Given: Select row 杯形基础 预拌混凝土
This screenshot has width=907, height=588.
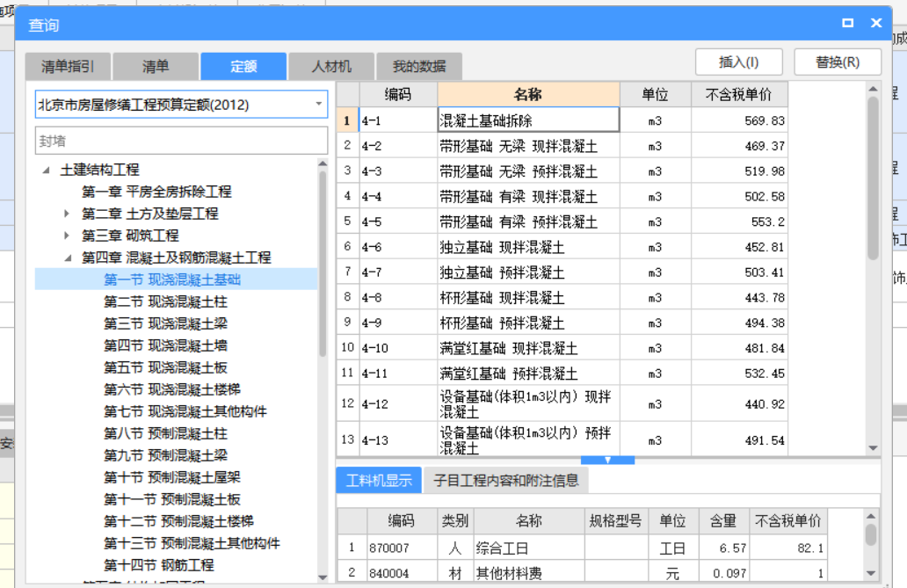Looking at the screenshot, I should click(562, 323).
